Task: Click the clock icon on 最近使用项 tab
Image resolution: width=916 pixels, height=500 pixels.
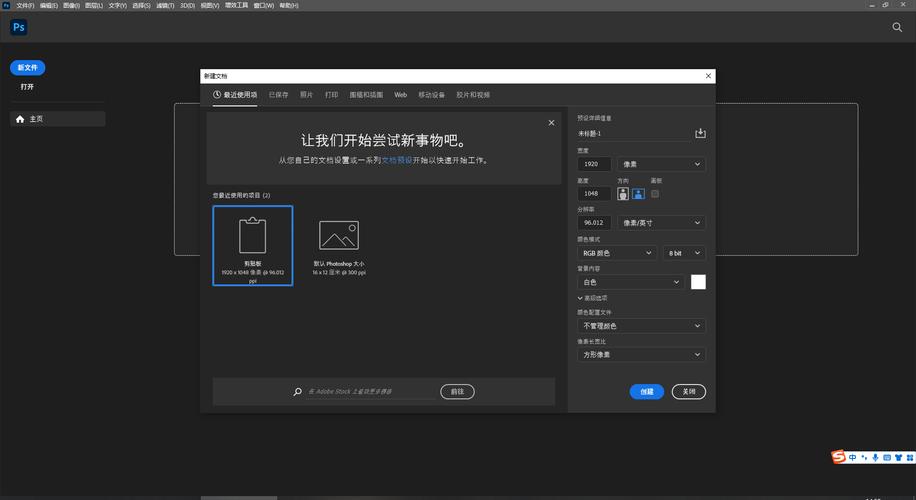Action: click(x=217, y=95)
